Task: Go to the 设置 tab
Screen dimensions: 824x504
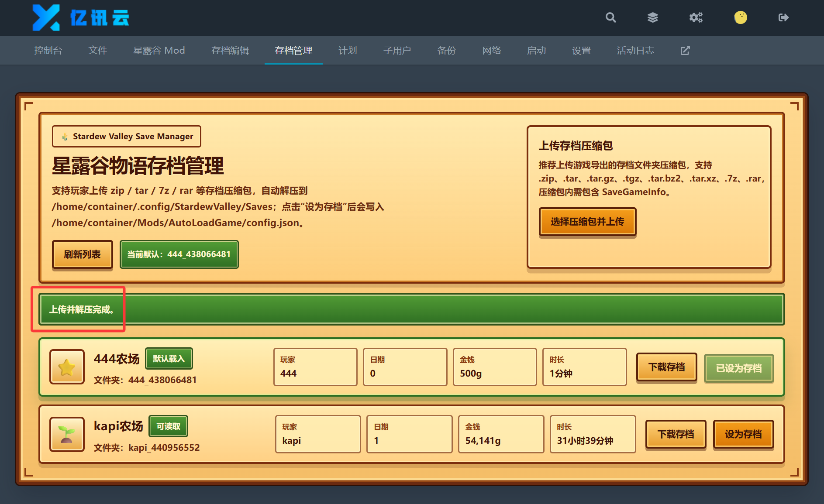Action: tap(581, 50)
